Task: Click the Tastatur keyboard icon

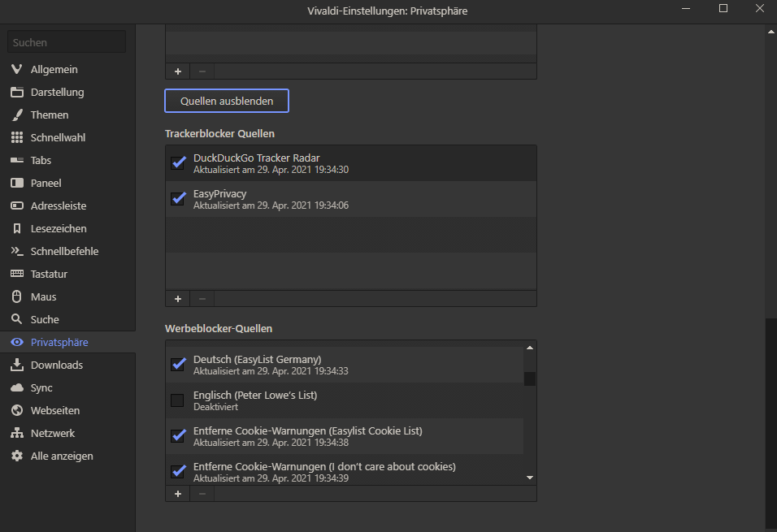Action: [16, 274]
